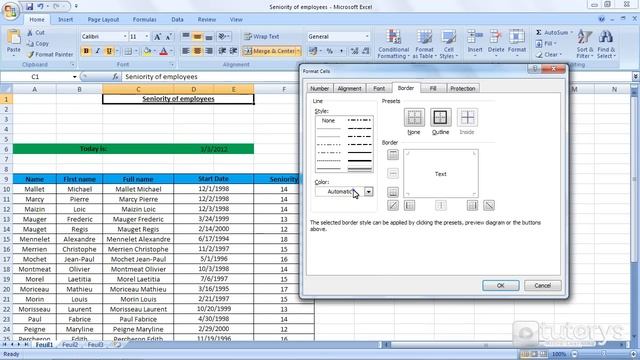The image size is (640, 360).
Task: Choose the None border preset
Action: pyautogui.click(x=414, y=118)
